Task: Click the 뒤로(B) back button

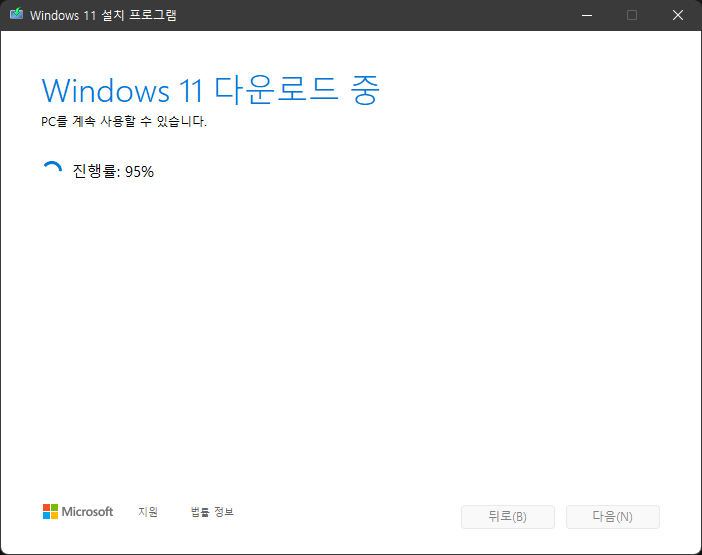Action: click(508, 517)
